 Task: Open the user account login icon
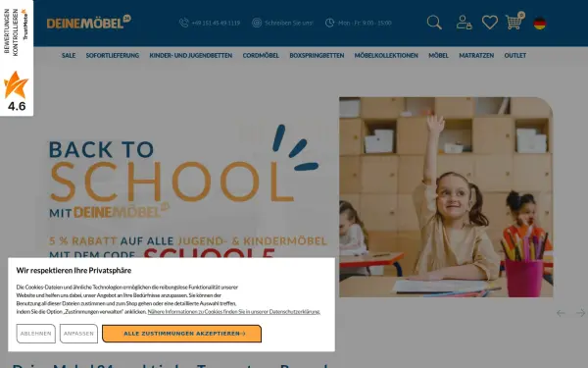tap(464, 23)
